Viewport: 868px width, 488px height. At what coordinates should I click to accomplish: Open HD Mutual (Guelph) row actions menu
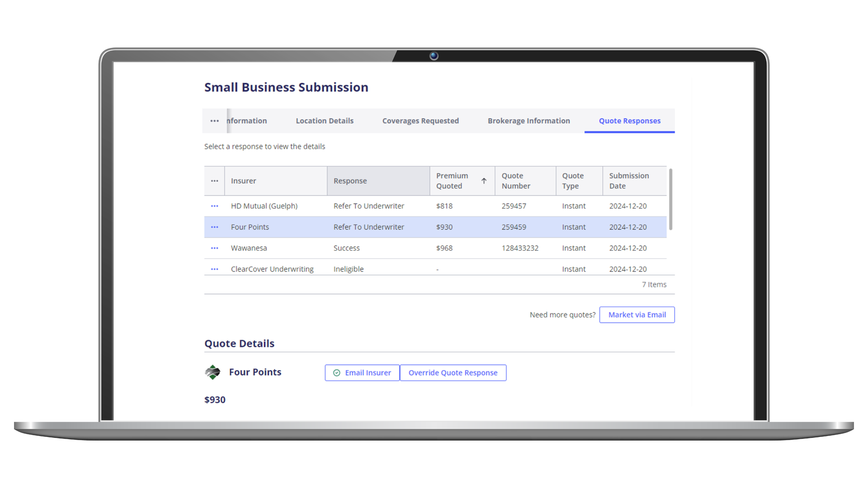pos(214,206)
